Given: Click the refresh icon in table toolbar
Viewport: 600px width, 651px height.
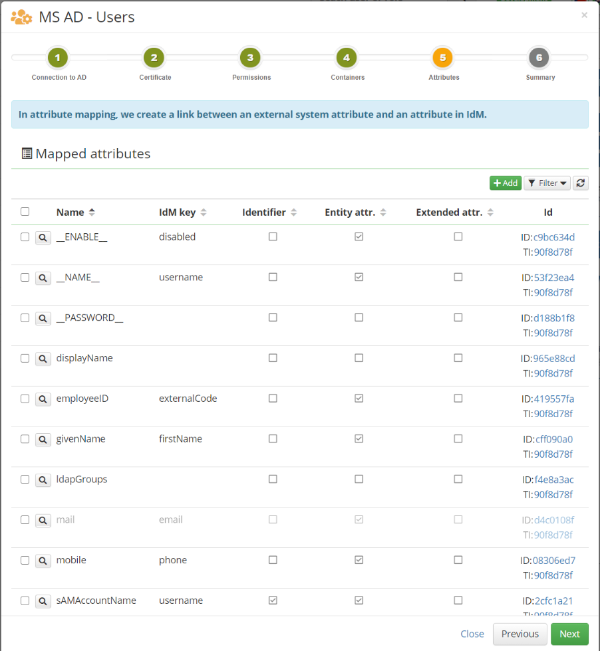Looking at the screenshot, I should tap(580, 183).
